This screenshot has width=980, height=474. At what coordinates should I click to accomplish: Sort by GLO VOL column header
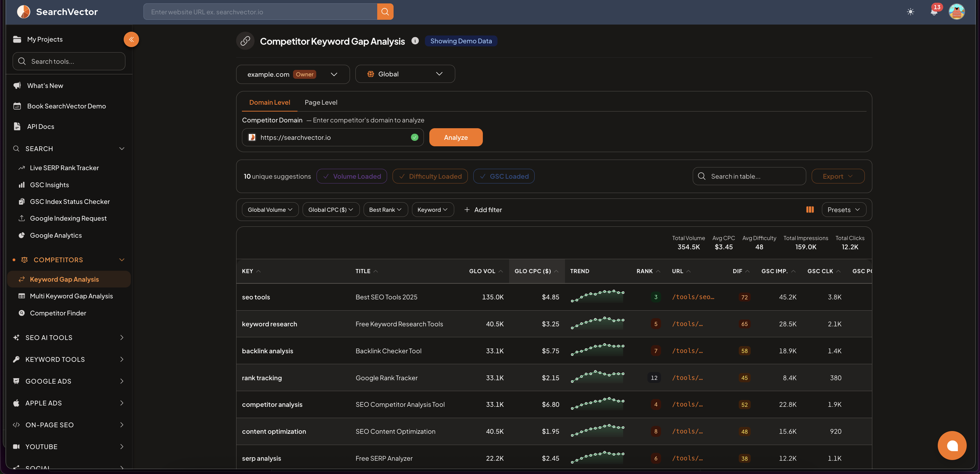pos(486,271)
